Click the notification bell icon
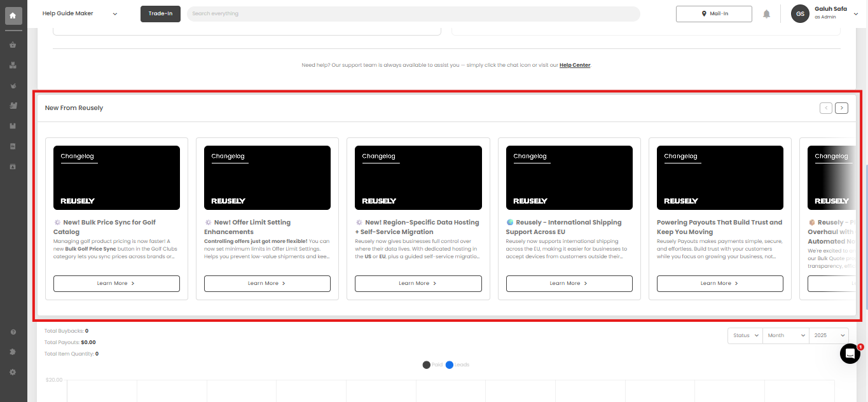 [x=767, y=14]
